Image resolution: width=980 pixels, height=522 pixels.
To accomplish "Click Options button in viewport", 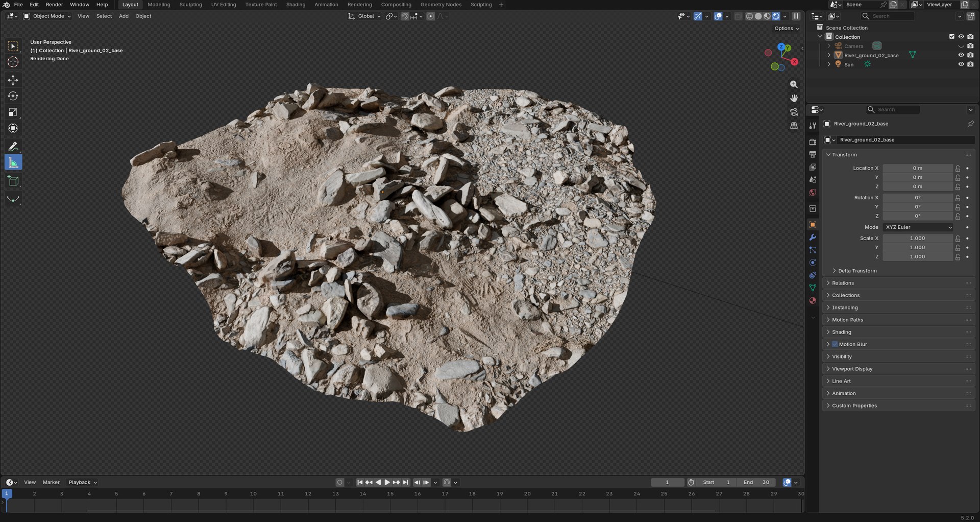I will (787, 29).
